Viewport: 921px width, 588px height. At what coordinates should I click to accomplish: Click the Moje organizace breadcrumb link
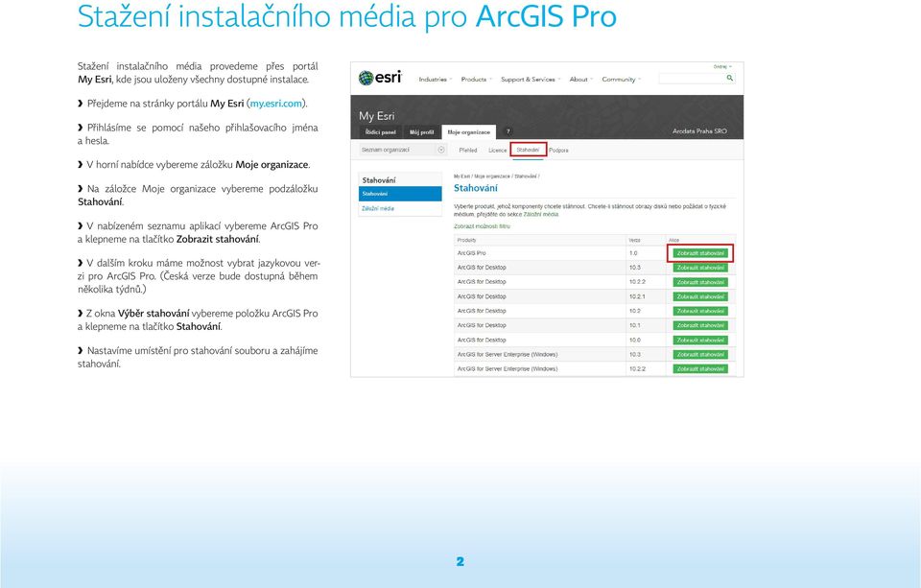point(492,176)
